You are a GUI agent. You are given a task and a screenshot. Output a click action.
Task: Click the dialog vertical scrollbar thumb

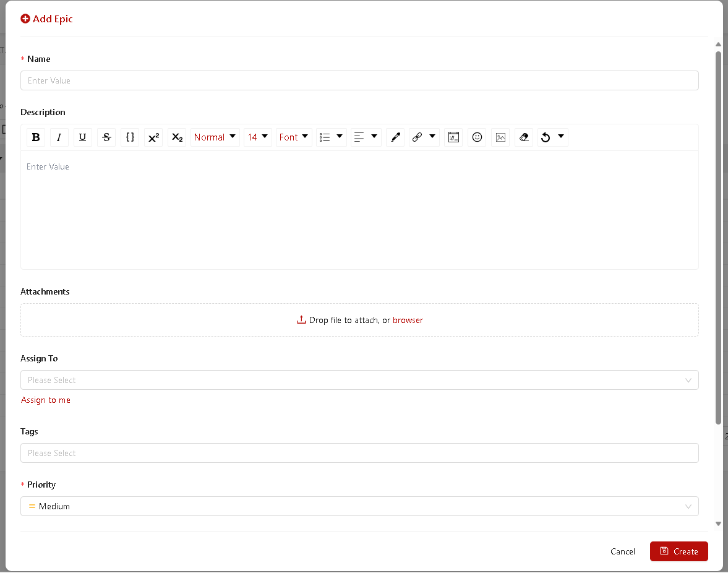pos(718,238)
